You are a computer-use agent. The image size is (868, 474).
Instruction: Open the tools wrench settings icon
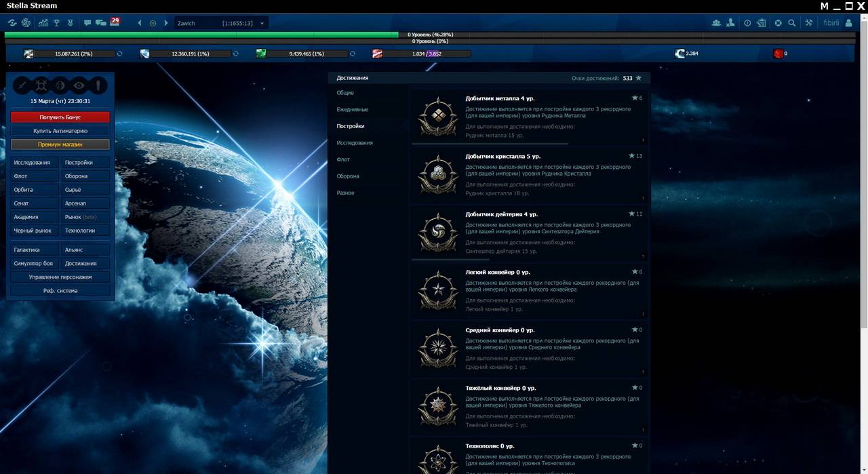[x=808, y=23]
